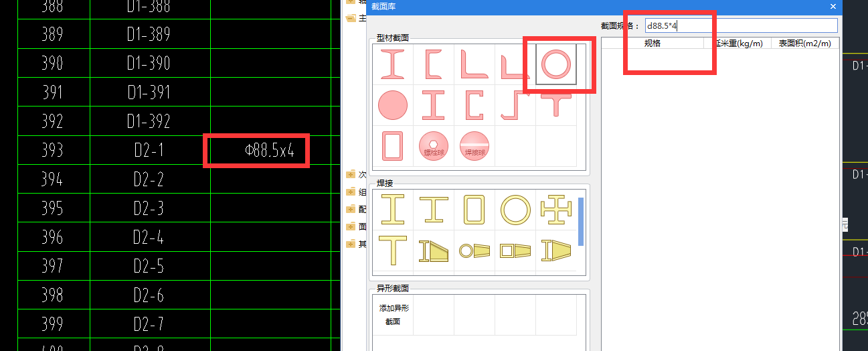Click row number 392
The height and width of the screenshot is (351, 868).
click(52, 121)
